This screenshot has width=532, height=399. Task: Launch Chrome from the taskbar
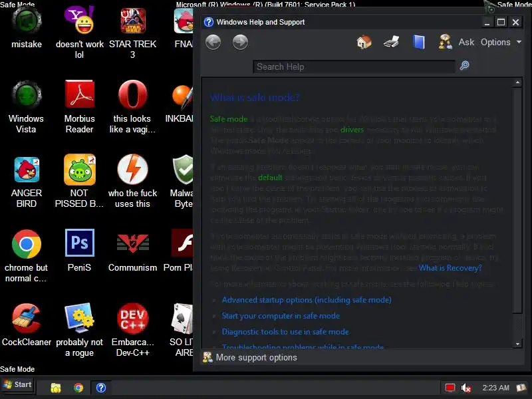pyautogui.click(x=78, y=388)
